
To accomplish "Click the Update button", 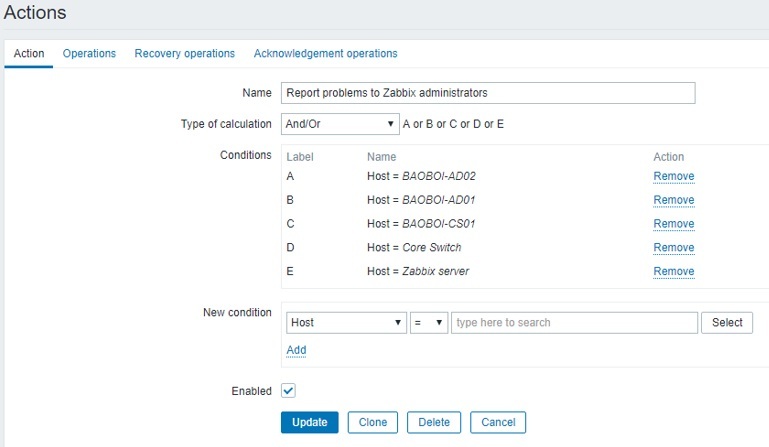I will (x=309, y=422).
